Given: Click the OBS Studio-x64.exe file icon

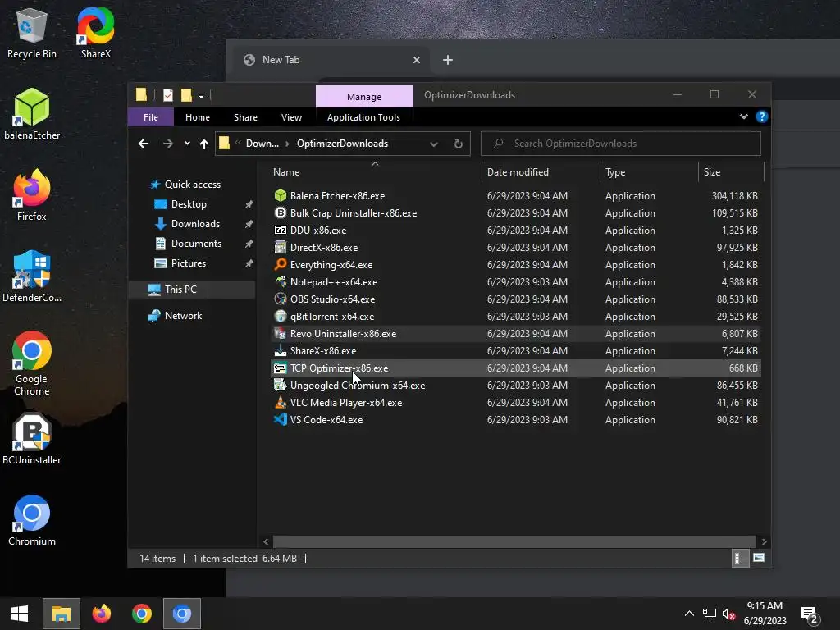Looking at the screenshot, I should tap(281, 299).
